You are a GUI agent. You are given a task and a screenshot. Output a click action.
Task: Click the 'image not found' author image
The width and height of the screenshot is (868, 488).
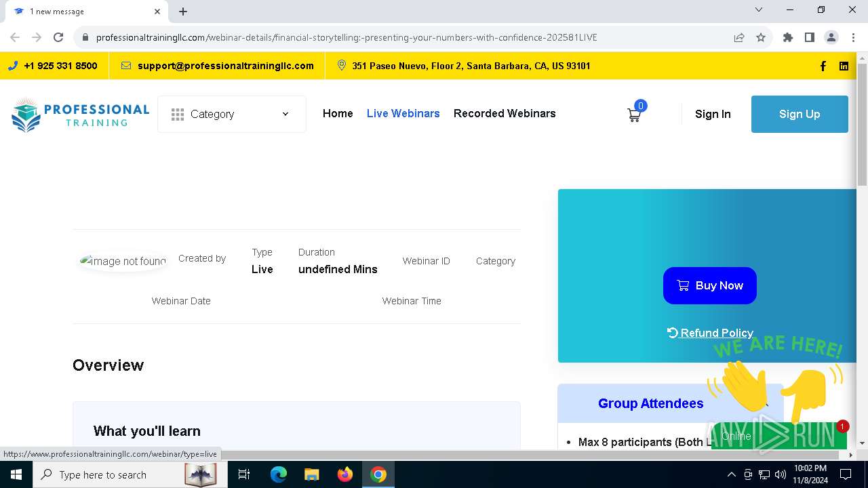click(123, 261)
